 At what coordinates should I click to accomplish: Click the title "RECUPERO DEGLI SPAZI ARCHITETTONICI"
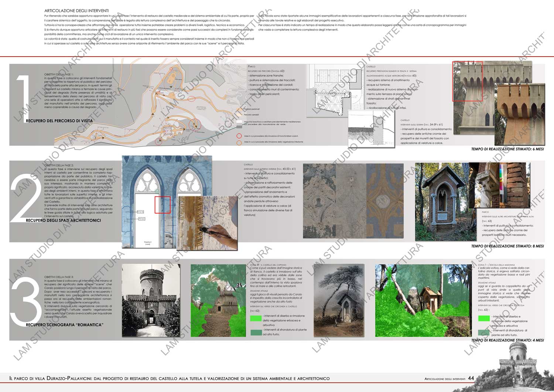coord(64,221)
